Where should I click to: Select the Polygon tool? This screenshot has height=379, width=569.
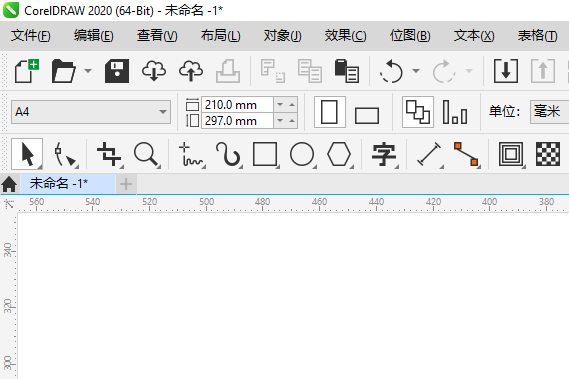339,154
